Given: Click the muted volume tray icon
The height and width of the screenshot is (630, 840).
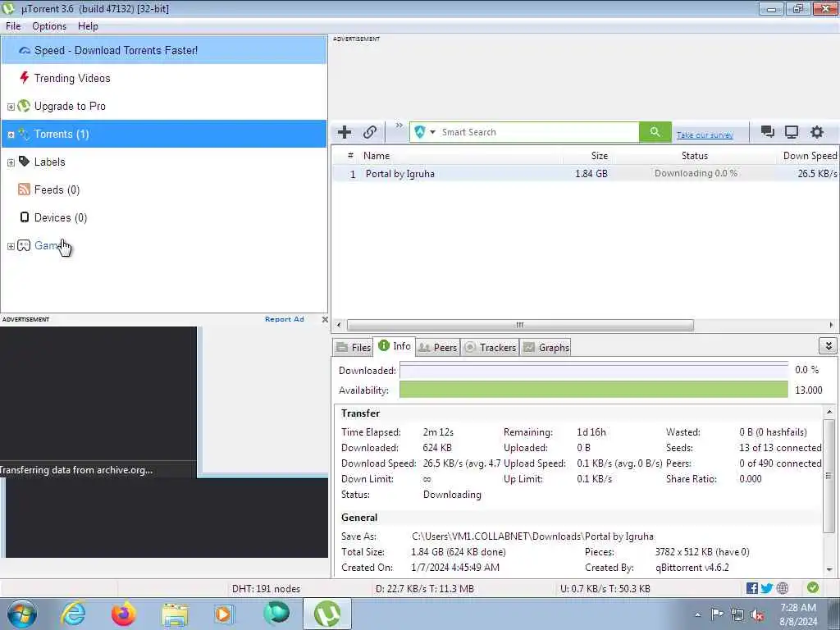Looking at the screenshot, I should point(757,614).
